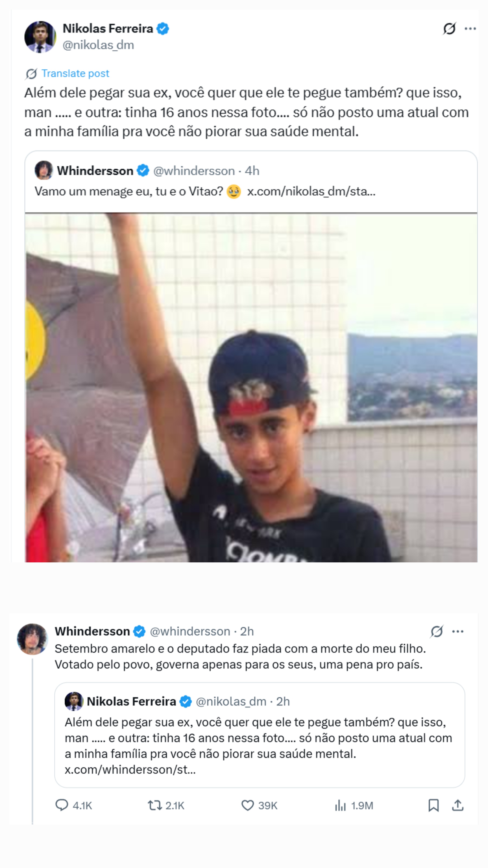Click Whindersson's avatar on the lower post

click(x=33, y=639)
